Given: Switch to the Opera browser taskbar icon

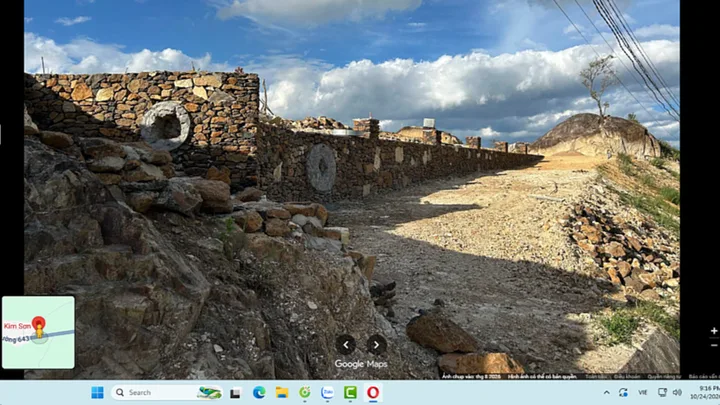Looking at the screenshot, I should pos(373,393).
